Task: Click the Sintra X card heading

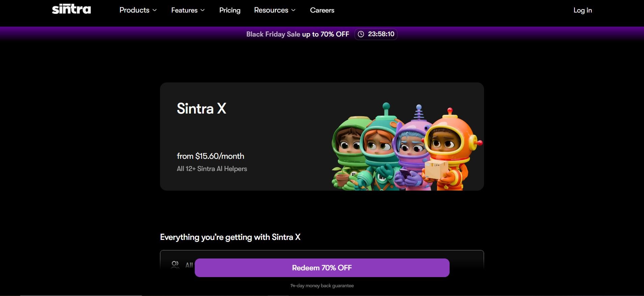Action: 202,108
